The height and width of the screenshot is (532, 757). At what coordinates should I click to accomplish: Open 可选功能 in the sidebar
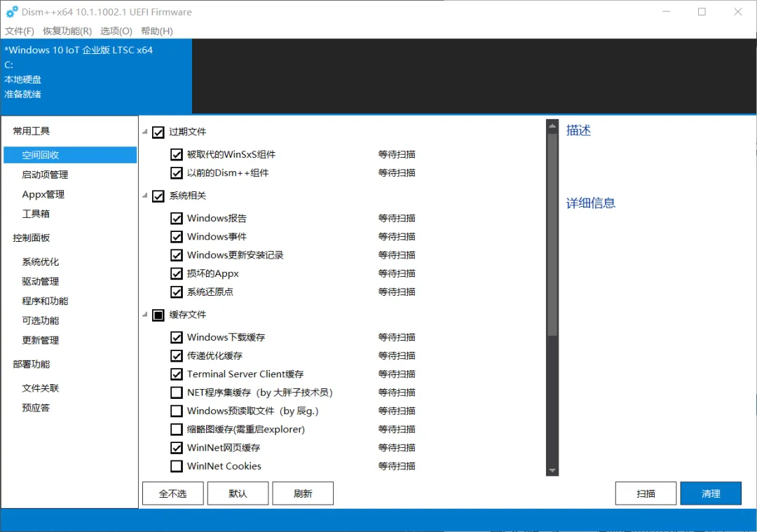pos(40,320)
